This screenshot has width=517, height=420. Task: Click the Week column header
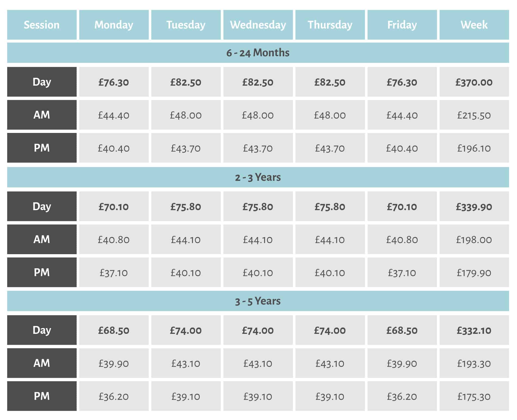(474, 25)
